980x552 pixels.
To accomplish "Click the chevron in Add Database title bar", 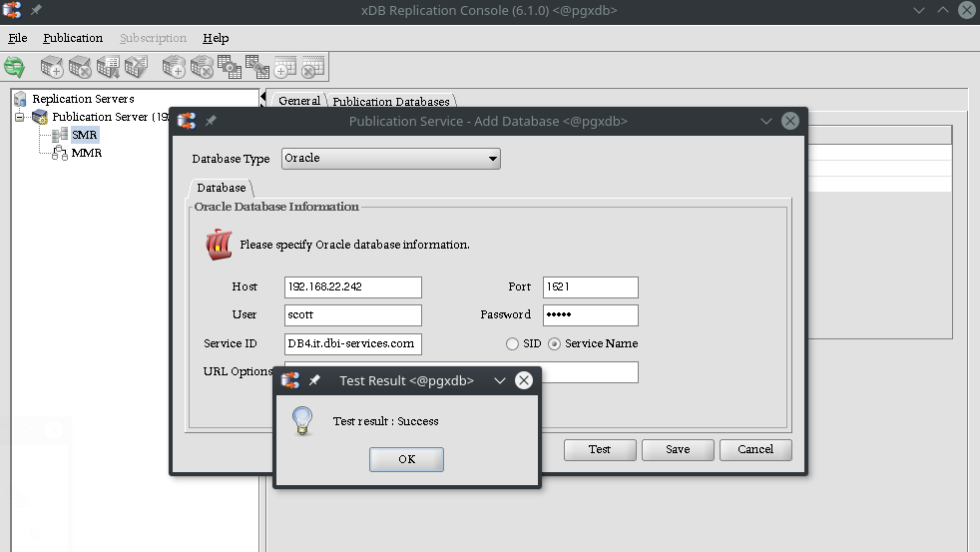I will click(x=765, y=121).
